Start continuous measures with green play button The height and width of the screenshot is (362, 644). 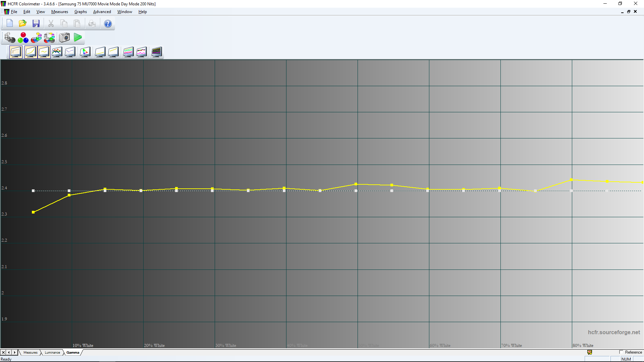click(x=78, y=38)
